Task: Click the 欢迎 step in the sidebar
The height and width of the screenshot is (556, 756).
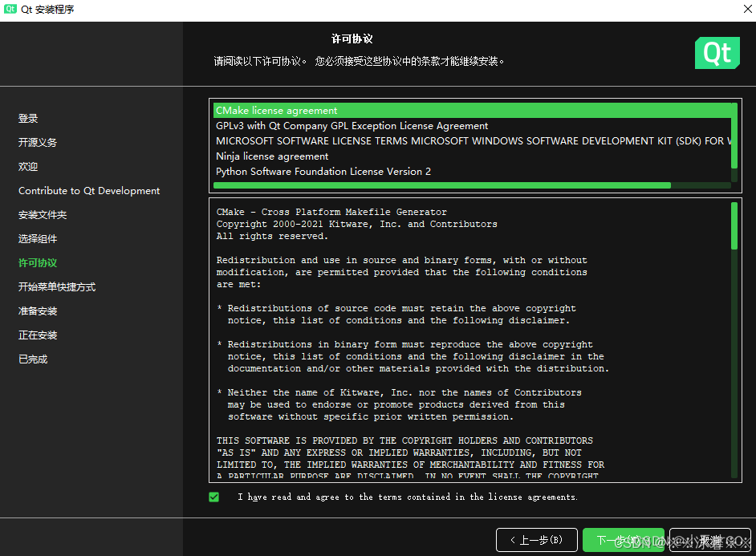Action: coord(28,167)
